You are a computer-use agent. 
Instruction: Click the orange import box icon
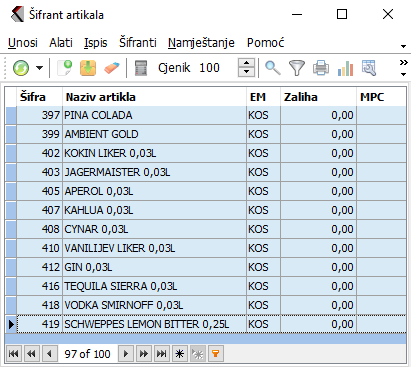pyautogui.click(x=88, y=68)
